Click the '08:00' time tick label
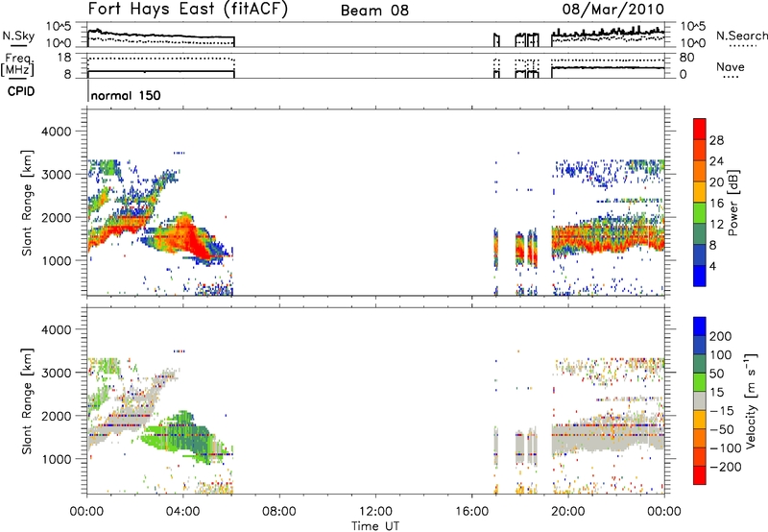This screenshot has width=768, height=532. (279, 512)
